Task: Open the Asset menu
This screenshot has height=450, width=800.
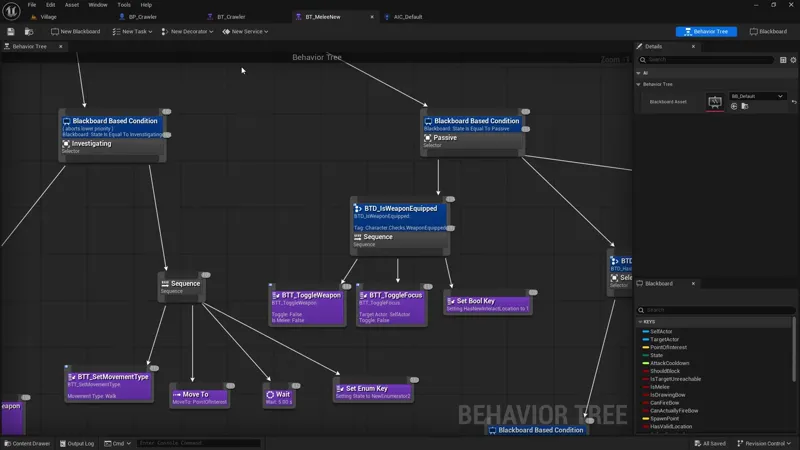Action: coord(72,5)
